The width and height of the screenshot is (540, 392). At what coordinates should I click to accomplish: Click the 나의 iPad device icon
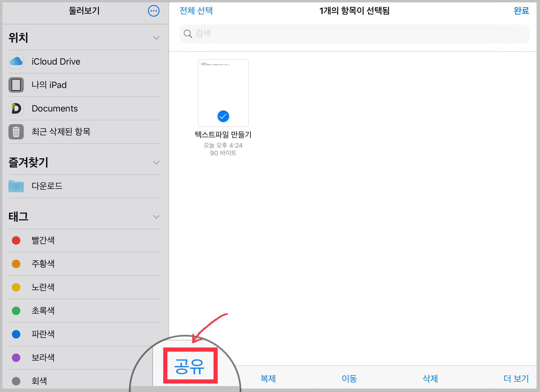[16, 85]
